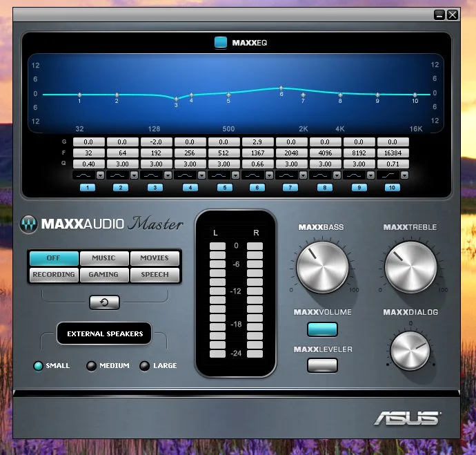
Task: Toggle EQ band 10 button
Action: pyautogui.click(x=393, y=187)
